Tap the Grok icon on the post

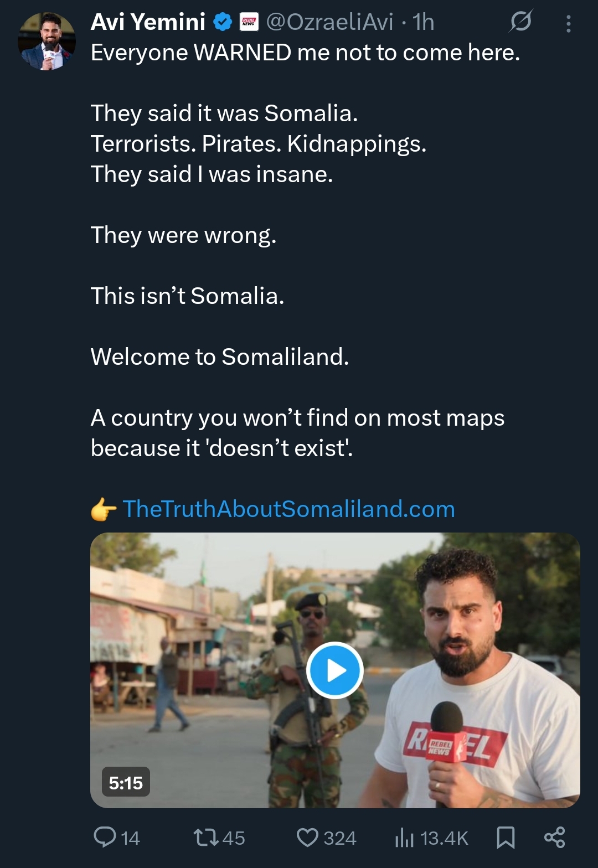click(520, 22)
